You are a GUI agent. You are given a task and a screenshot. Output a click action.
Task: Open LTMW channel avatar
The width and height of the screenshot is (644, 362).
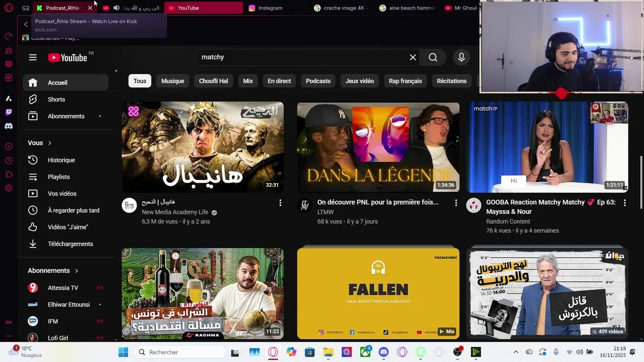304,205
